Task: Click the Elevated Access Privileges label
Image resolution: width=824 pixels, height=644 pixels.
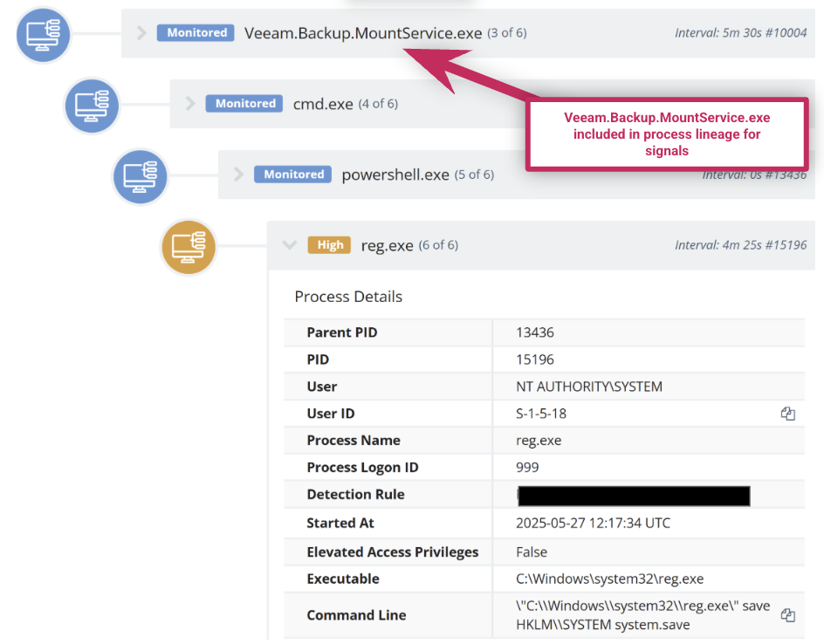Action: (x=393, y=552)
